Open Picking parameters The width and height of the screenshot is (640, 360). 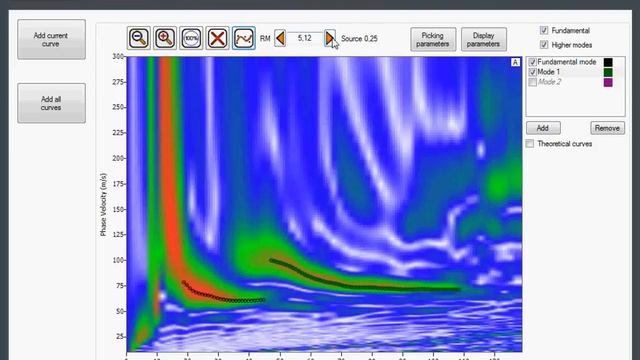pyautogui.click(x=433, y=40)
